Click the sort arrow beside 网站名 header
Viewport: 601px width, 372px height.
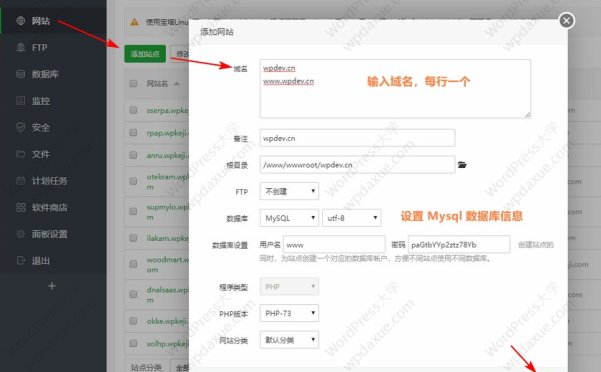click(x=177, y=84)
